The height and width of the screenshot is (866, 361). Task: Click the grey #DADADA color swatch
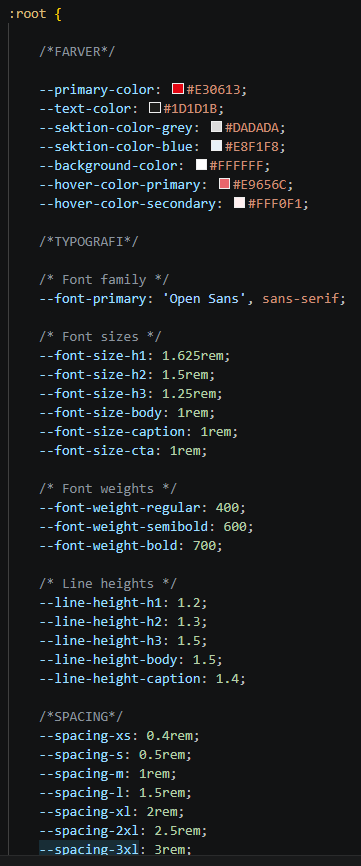coord(216,127)
